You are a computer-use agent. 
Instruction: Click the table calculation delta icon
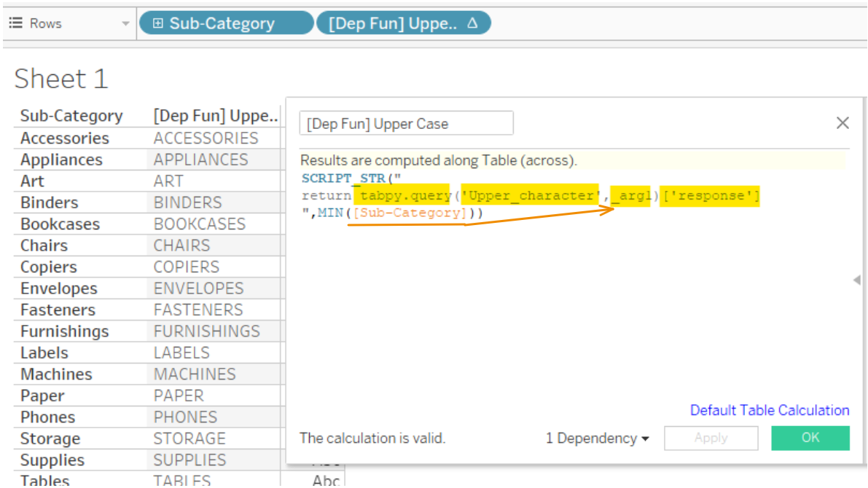[x=472, y=23]
